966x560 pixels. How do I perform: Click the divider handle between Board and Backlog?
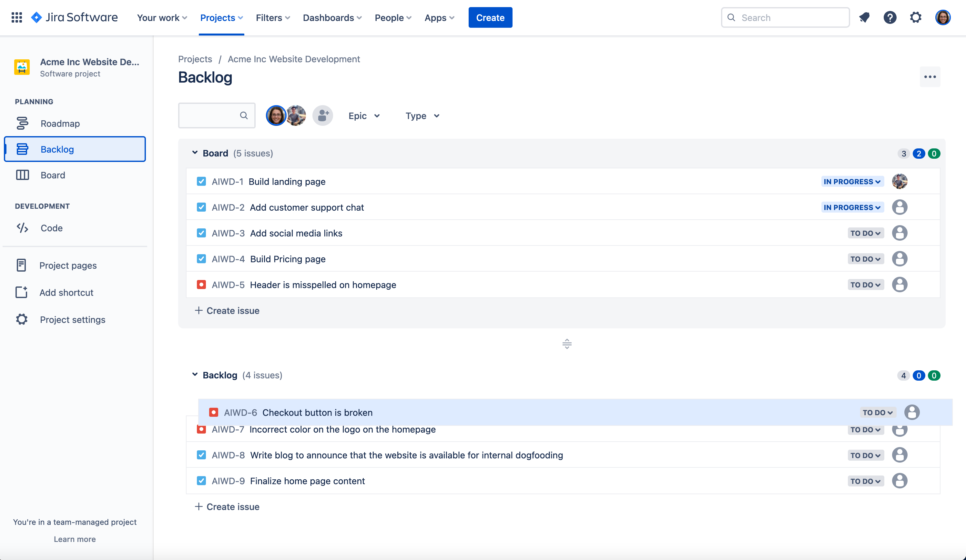567,344
